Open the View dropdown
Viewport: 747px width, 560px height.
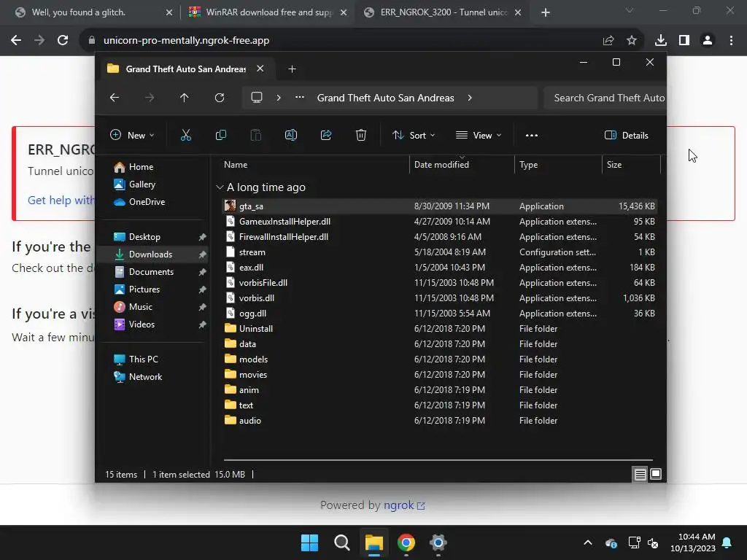point(479,135)
